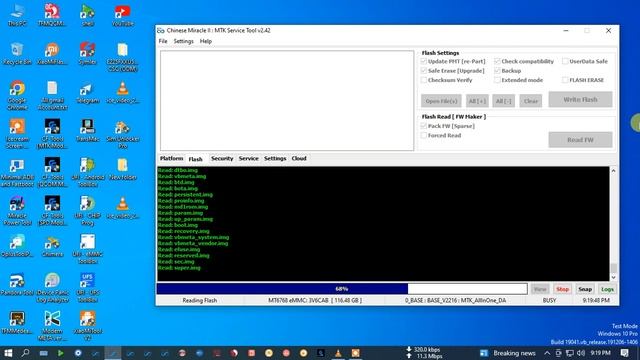
Task: Enable the Extended mode checkbox
Action: pyautogui.click(x=497, y=80)
